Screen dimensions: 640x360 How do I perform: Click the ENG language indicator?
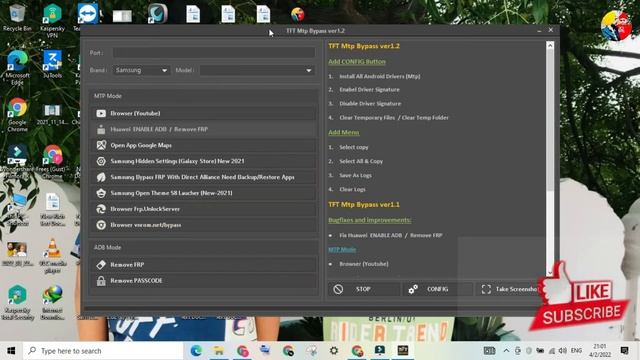pyautogui.click(x=576, y=351)
